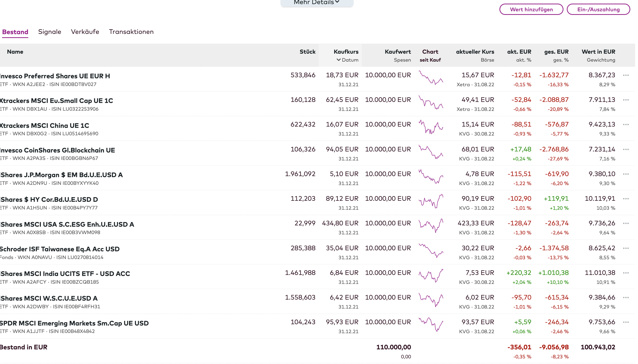
Task: Open ellipsis menu for Schroder ISF Taiwanese row
Action: [x=626, y=248]
